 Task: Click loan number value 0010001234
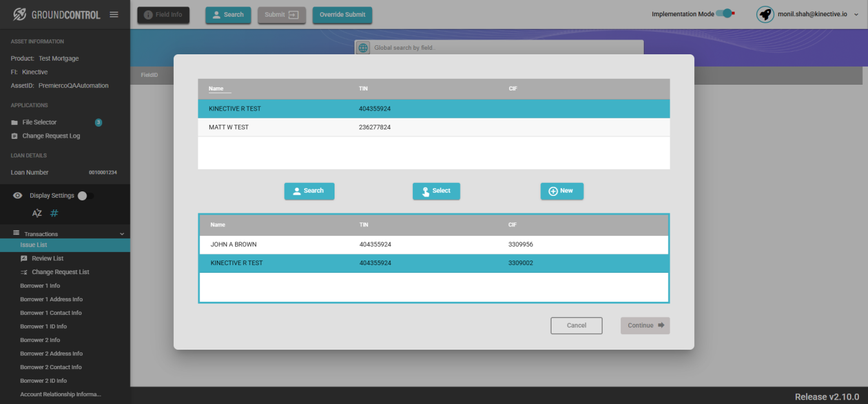tap(103, 173)
